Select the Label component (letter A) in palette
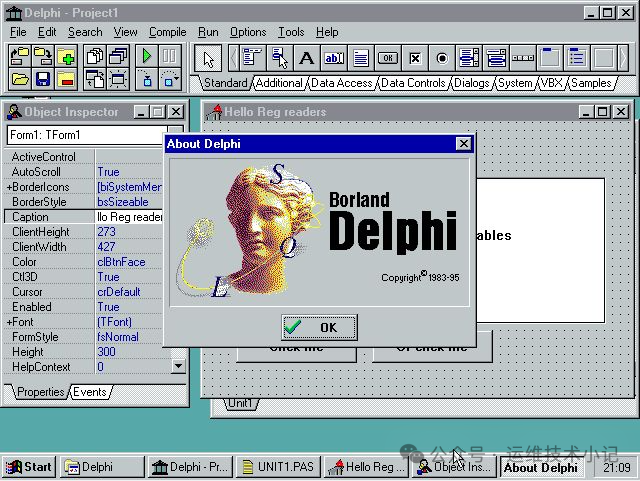 pyautogui.click(x=307, y=58)
